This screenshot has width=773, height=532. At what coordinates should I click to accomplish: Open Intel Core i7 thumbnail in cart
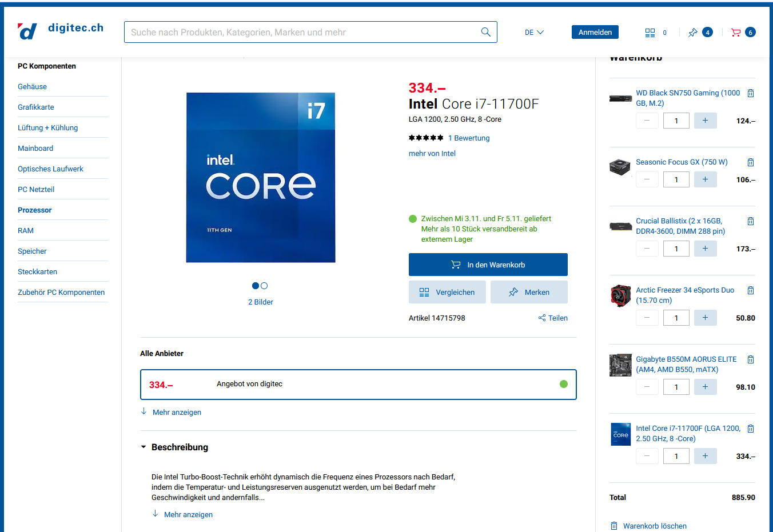(x=620, y=434)
